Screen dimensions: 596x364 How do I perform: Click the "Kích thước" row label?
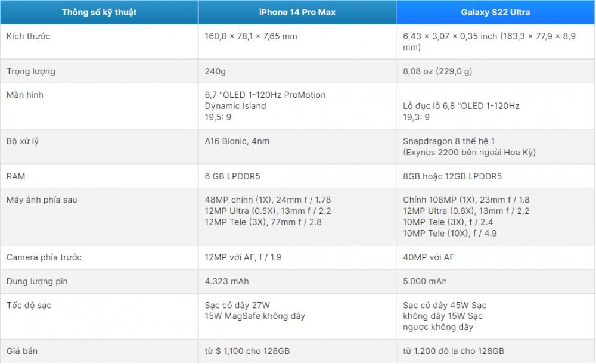tap(28, 36)
